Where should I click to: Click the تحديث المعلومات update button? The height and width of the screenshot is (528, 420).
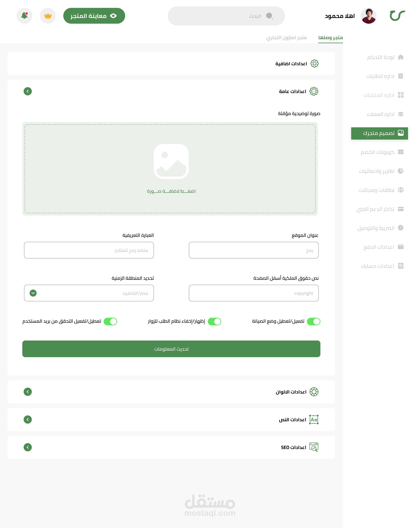171,349
